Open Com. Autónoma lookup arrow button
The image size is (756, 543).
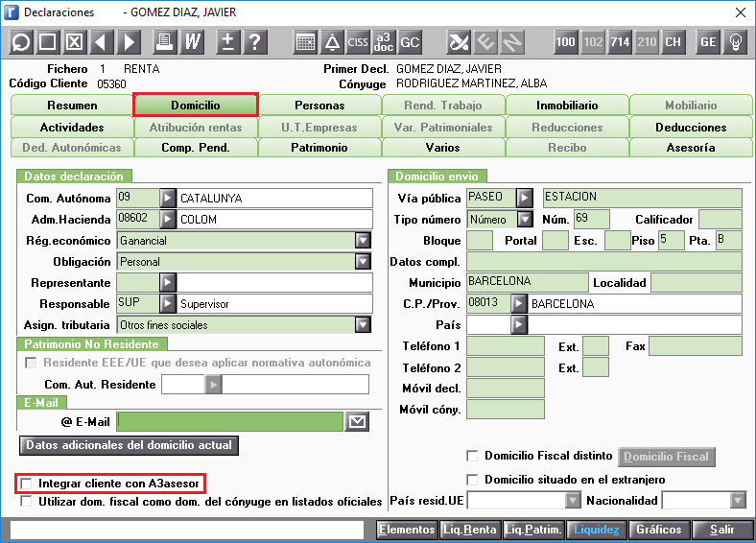[168, 199]
